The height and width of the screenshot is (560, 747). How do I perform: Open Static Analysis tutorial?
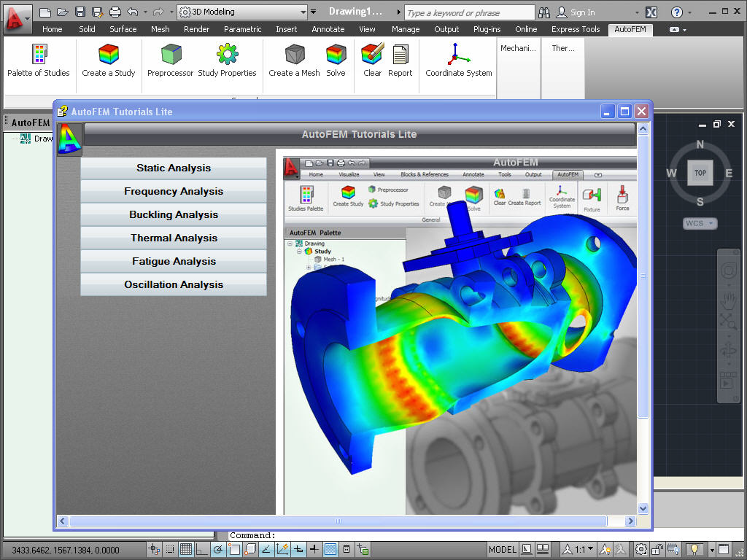coord(174,168)
